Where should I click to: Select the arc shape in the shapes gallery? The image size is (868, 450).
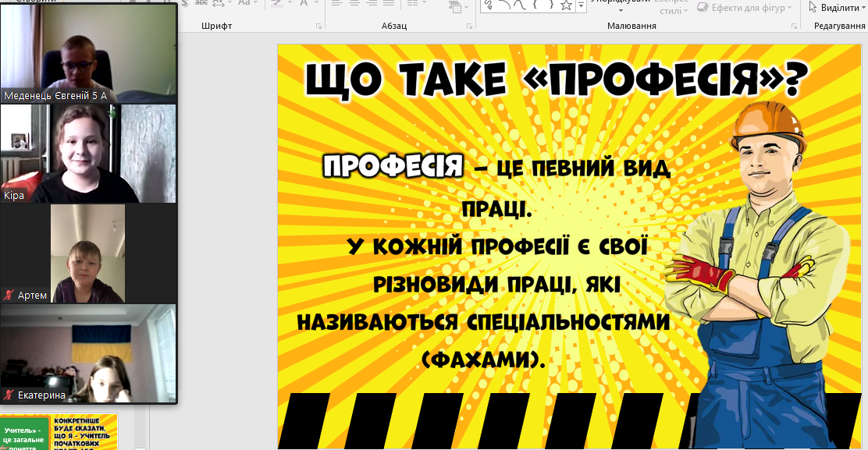(504, 5)
